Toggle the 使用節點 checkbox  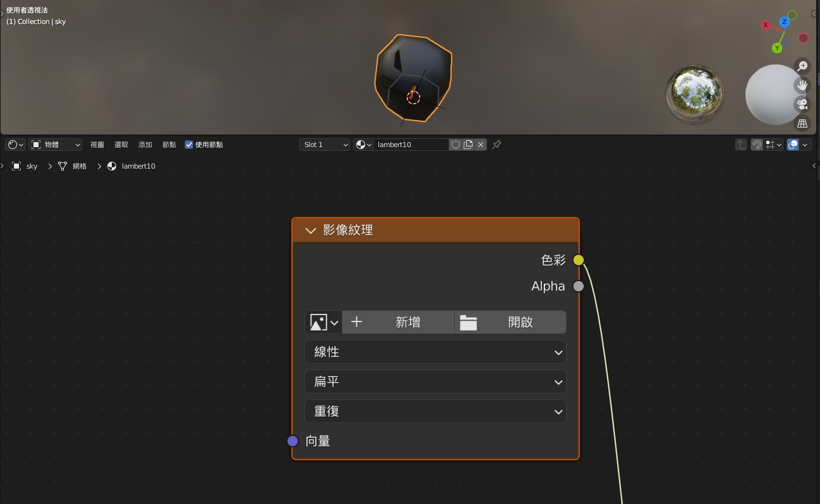point(189,145)
